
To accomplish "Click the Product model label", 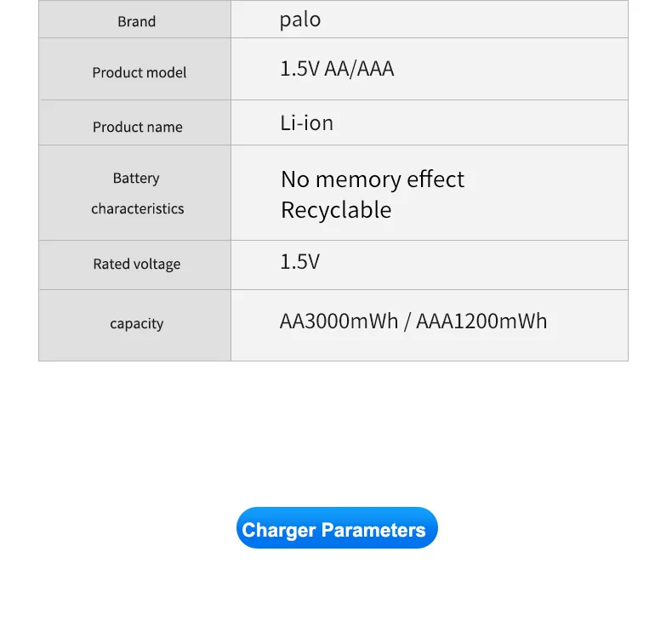I will pyautogui.click(x=139, y=72).
